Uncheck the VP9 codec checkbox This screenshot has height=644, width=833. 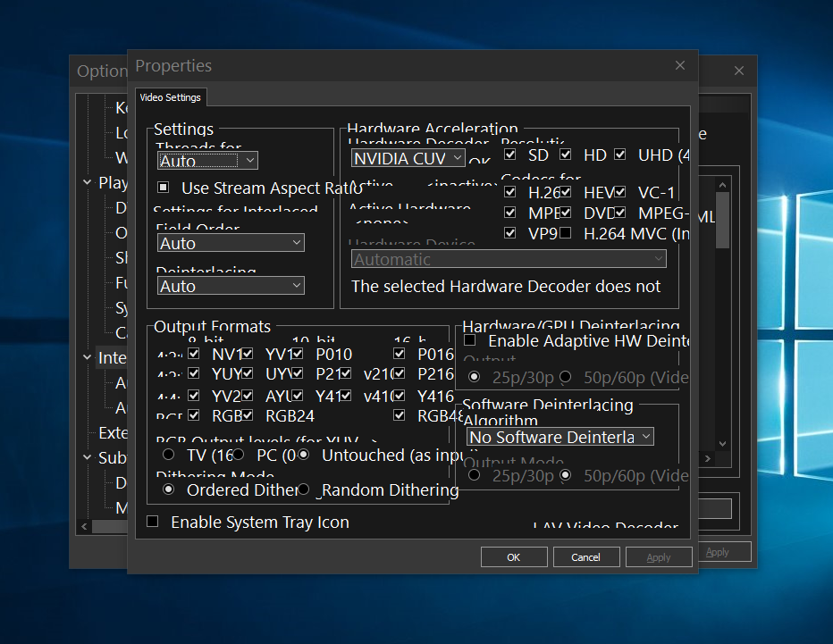(509, 232)
